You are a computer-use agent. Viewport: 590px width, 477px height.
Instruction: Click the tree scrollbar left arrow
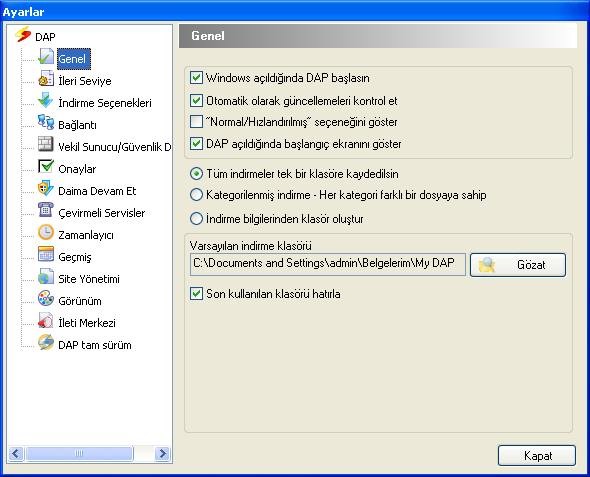tap(16, 454)
